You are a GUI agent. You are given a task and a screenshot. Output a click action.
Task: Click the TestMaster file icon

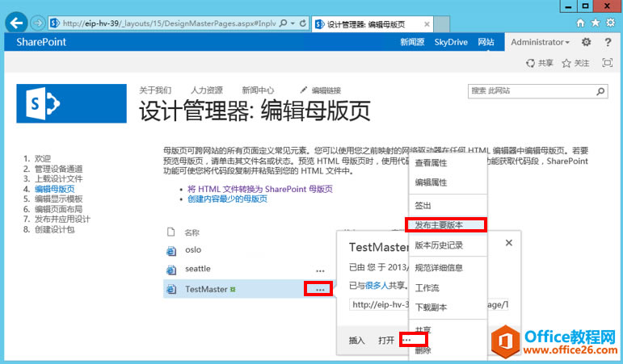pos(170,290)
